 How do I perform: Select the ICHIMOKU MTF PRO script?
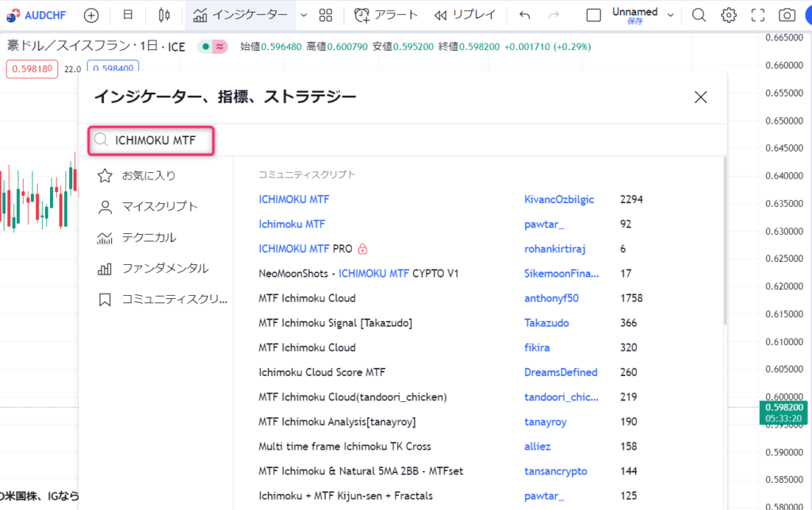(305, 249)
